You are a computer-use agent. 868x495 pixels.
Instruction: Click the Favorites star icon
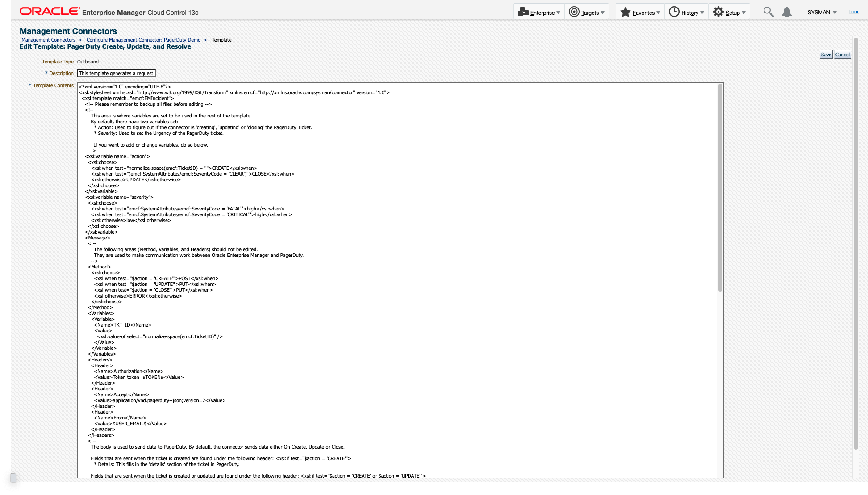point(626,12)
